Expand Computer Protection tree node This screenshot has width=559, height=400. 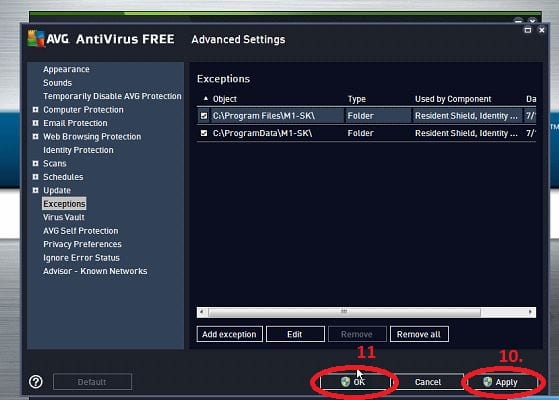pos(35,109)
